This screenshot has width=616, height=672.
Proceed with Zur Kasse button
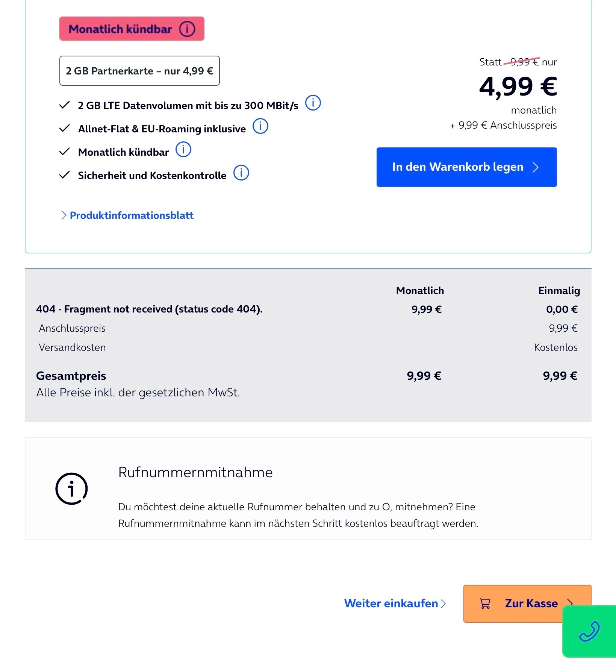[527, 604]
